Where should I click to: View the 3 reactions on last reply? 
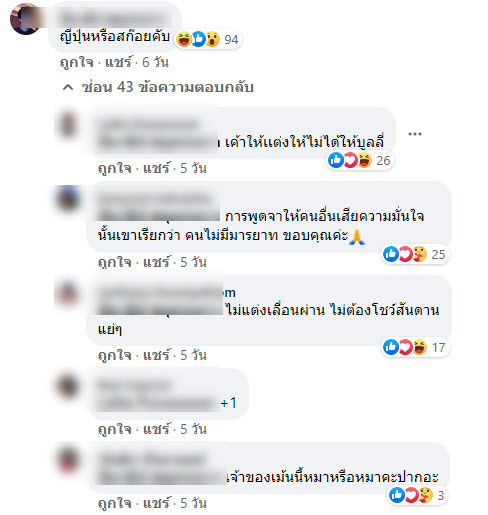(x=417, y=495)
